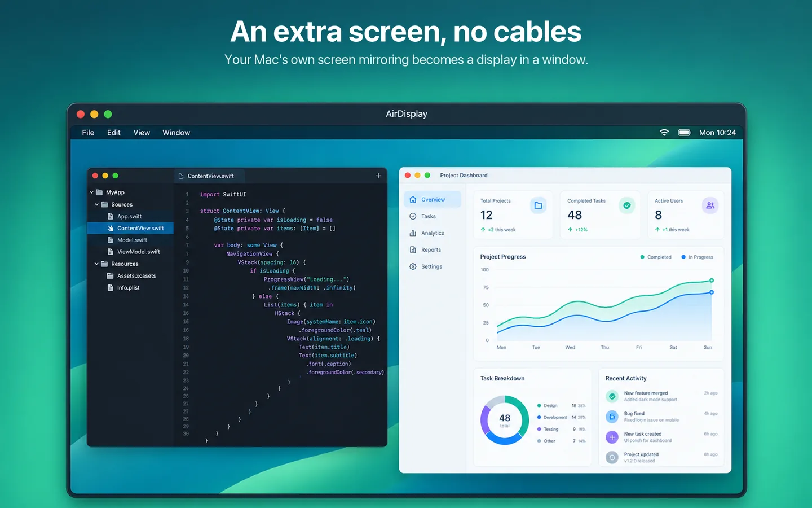Click the folder icon on Total Projects card
812x508 pixels.
(539, 205)
